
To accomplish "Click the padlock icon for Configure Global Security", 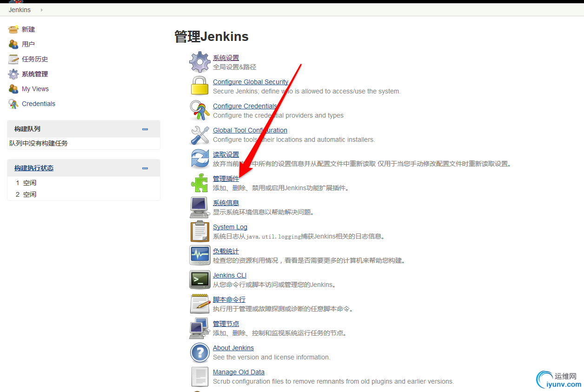I will click(200, 86).
